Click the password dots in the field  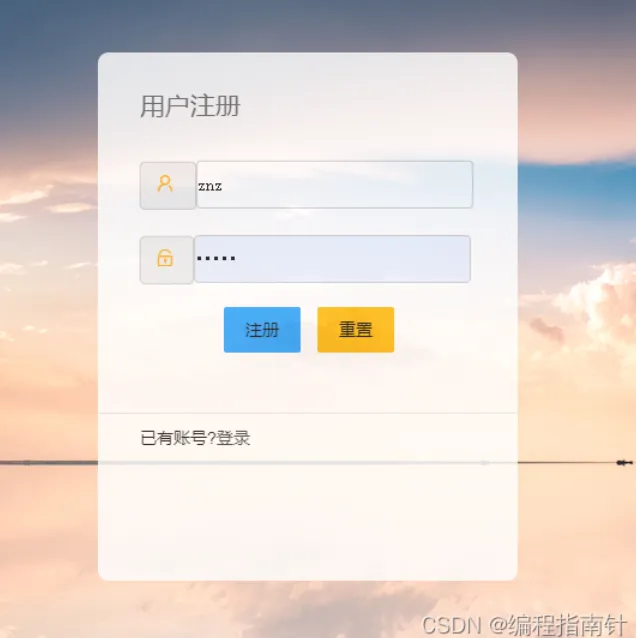[216, 258]
